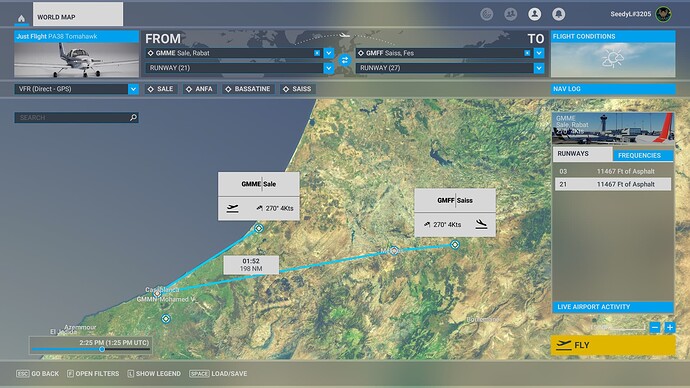Open the friends group icon
This screenshot has height=388, width=690.
510,14
